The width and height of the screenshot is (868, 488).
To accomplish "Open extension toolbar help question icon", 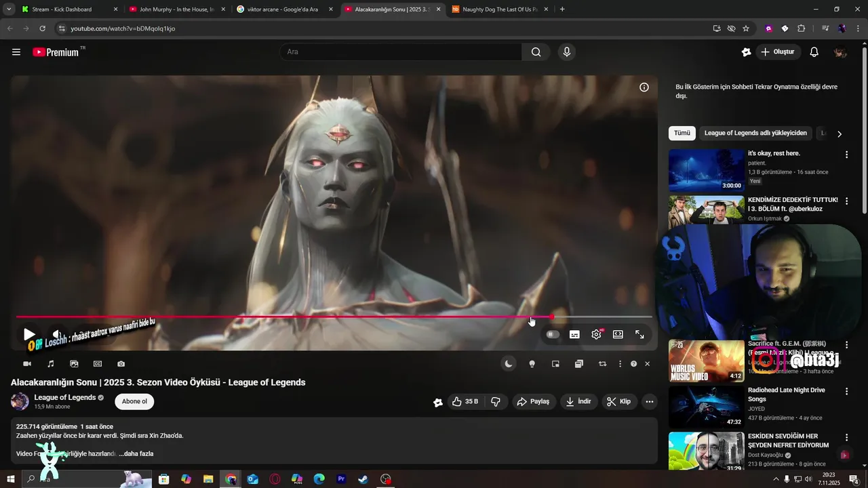I will [633, 364].
